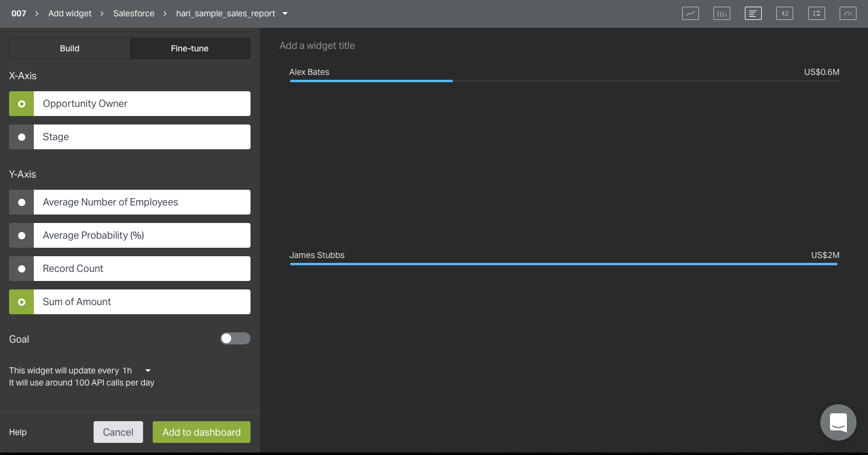The height and width of the screenshot is (455, 868).
Task: Select Record Count for Y-Axis
Action: point(130,269)
